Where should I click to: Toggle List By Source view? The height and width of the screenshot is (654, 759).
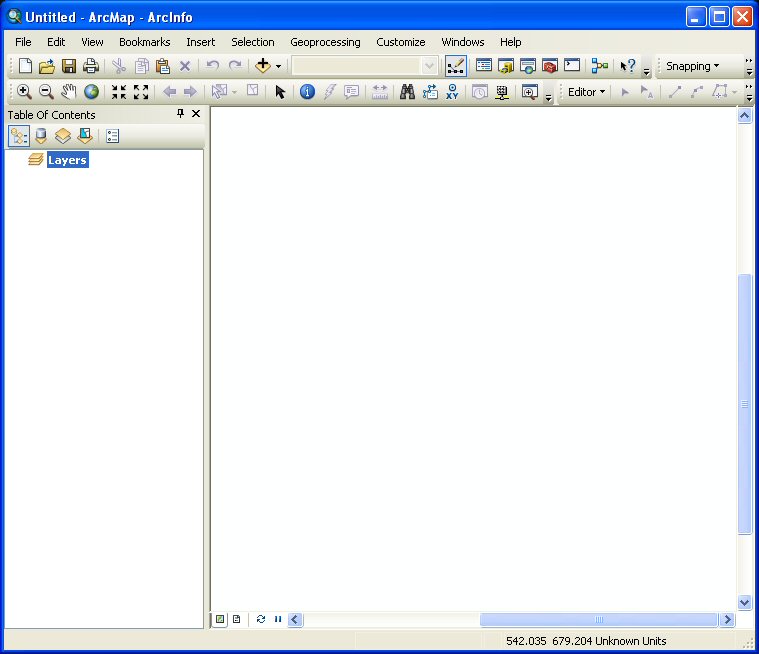[41, 136]
